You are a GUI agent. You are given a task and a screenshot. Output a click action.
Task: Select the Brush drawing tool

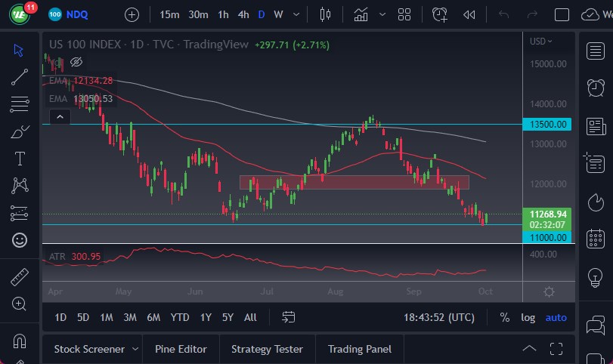[x=20, y=131]
